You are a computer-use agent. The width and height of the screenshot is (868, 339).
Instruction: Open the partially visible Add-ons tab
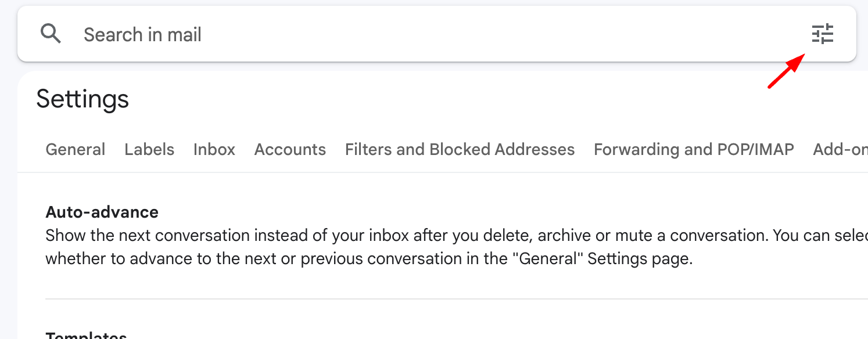[840, 150]
